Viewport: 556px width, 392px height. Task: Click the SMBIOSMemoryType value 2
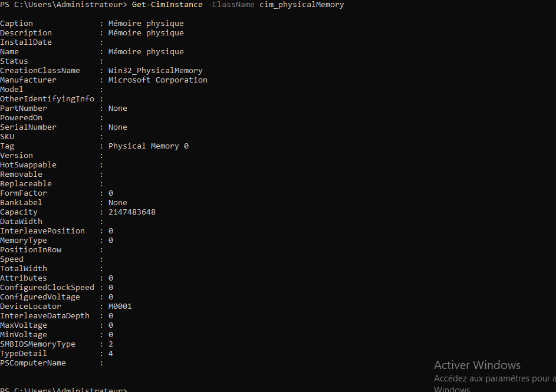111,344
